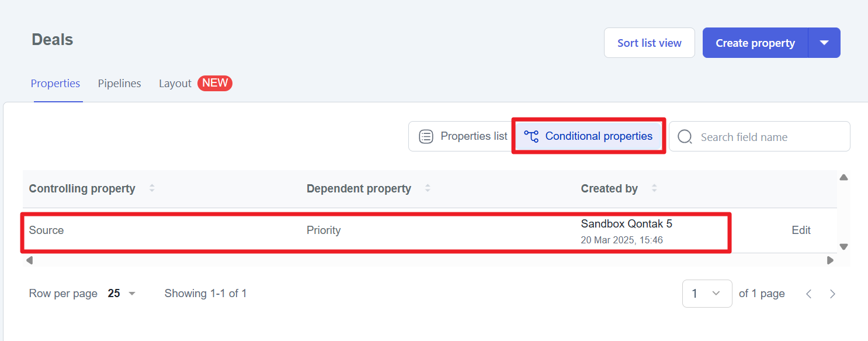868x341 pixels.
Task: Edit the Source conditional property row
Action: click(801, 230)
